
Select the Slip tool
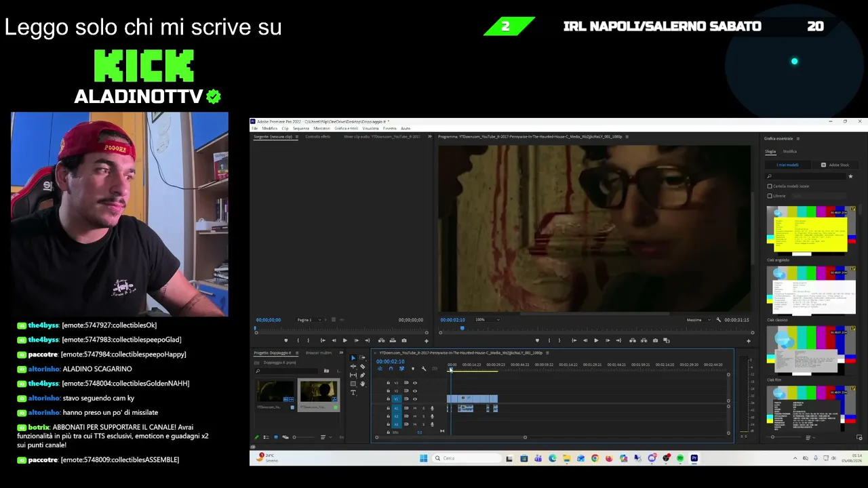[x=353, y=375]
